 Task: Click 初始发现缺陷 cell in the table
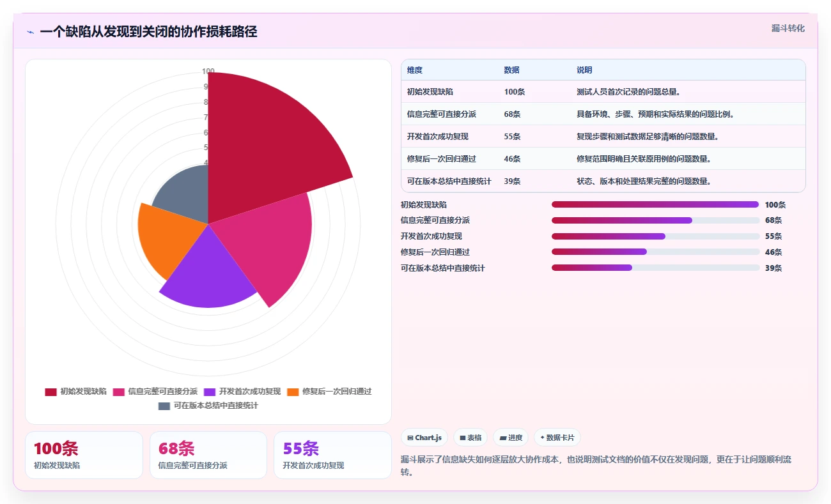430,92
